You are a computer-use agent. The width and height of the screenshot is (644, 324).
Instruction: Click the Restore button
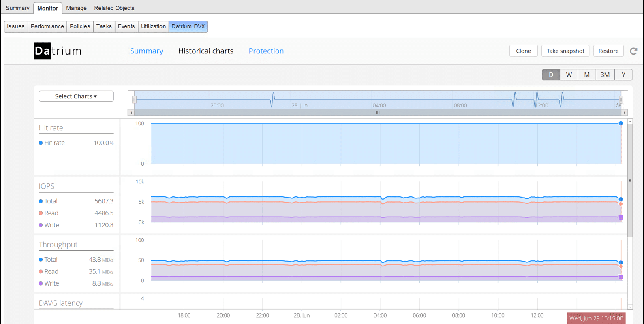tap(608, 51)
